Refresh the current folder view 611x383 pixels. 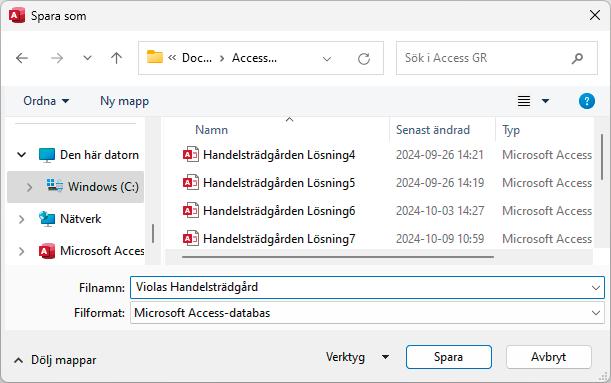(364, 59)
